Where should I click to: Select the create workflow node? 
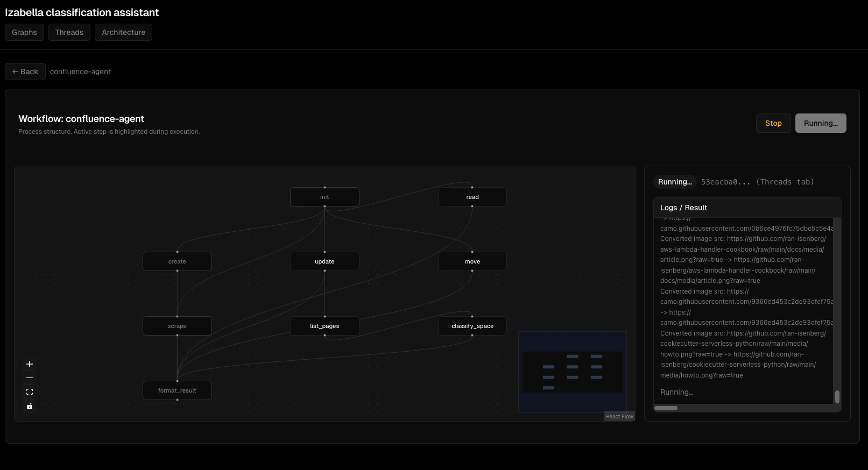coord(177,261)
